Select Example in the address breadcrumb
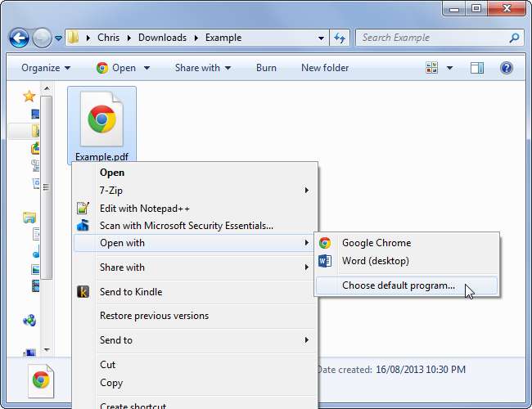Image resolution: width=532 pixels, height=409 pixels. [223, 38]
